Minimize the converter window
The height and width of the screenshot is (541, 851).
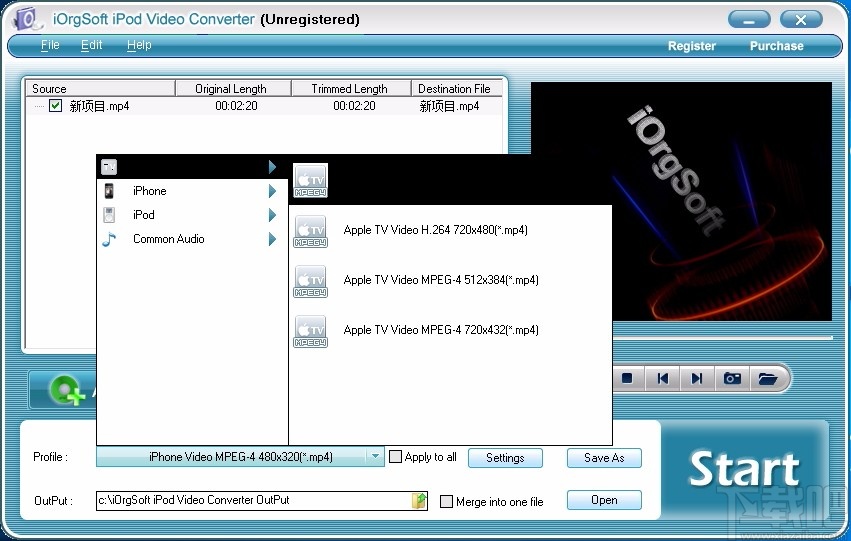click(x=749, y=20)
